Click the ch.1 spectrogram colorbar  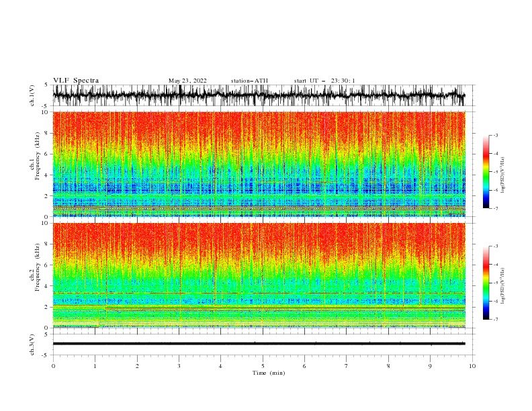click(486, 172)
